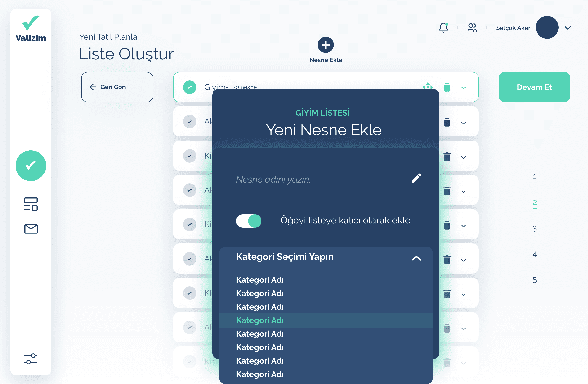Toggle checkmark on third list row

click(189, 156)
